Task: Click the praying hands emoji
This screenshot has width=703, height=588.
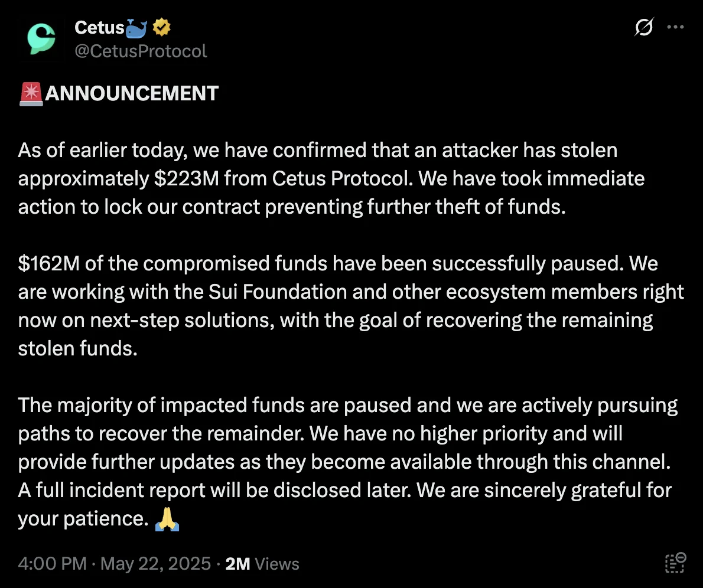Action: click(x=166, y=518)
